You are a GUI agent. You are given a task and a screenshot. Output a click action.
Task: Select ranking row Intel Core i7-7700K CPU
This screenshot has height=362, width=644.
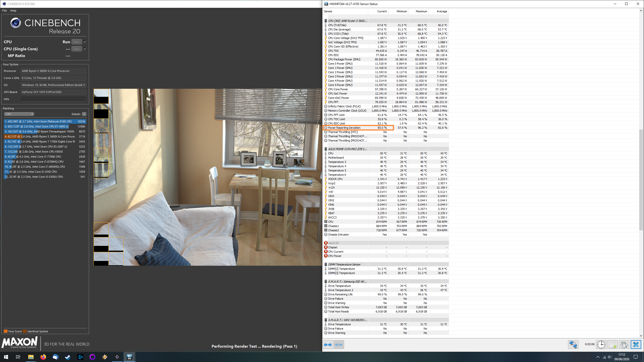[45, 157]
